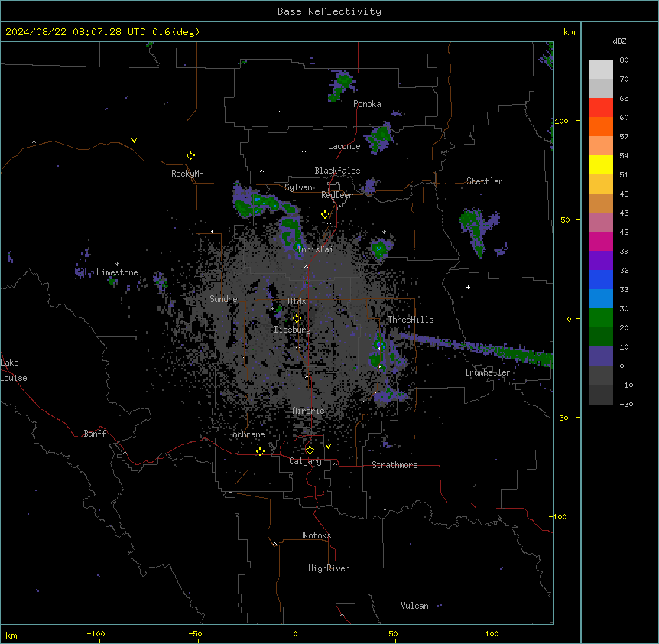Select the yellow diamond marker below Cochrane
Screen dimensions: 659x644
[x=260, y=451]
